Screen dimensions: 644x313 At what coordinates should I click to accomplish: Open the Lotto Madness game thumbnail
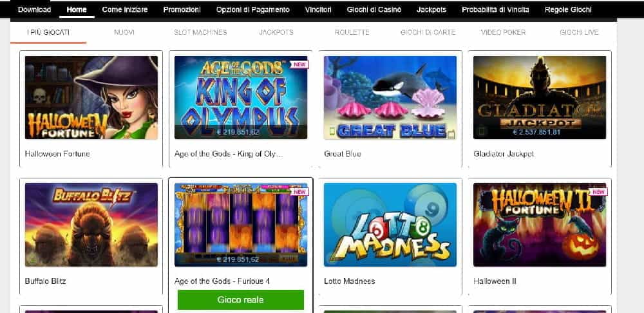[390, 225]
